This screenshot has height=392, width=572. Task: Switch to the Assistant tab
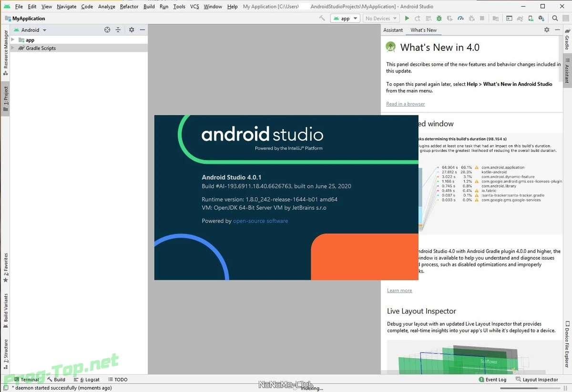tap(393, 30)
